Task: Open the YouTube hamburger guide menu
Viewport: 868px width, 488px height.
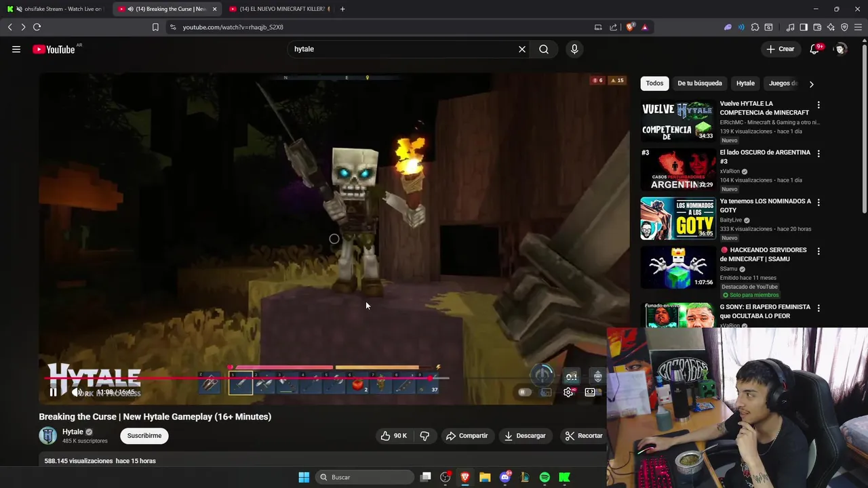Action: click(x=16, y=49)
